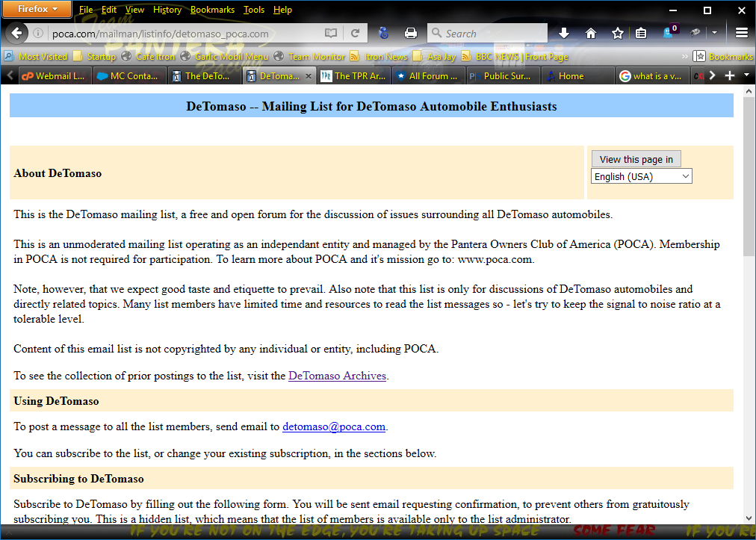Open the Help menu
The height and width of the screenshot is (540, 756).
point(282,10)
